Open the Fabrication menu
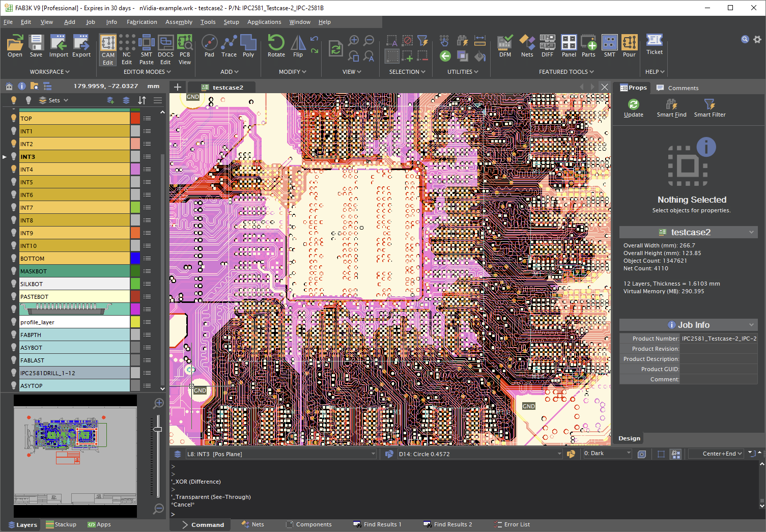 tap(141, 22)
